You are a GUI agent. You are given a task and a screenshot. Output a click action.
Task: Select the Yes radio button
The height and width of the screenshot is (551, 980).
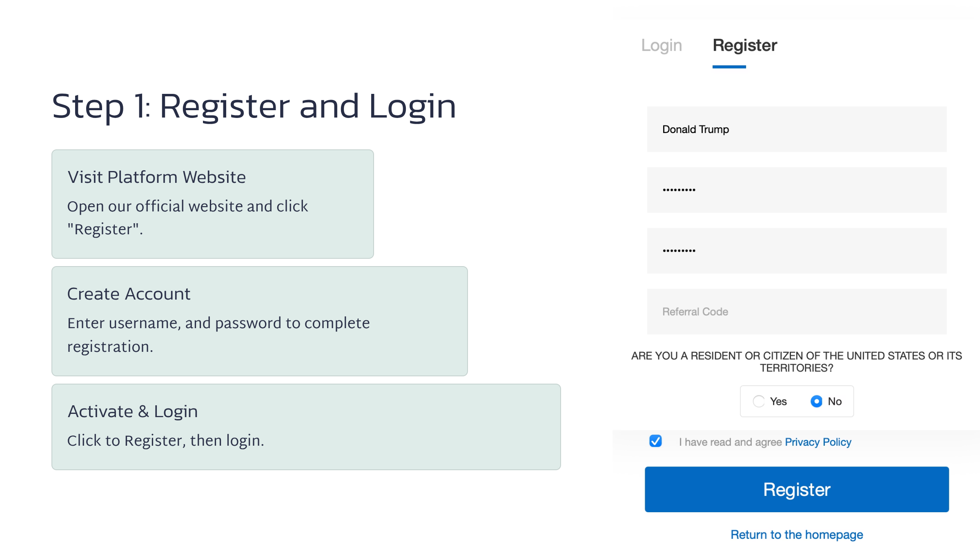click(759, 402)
